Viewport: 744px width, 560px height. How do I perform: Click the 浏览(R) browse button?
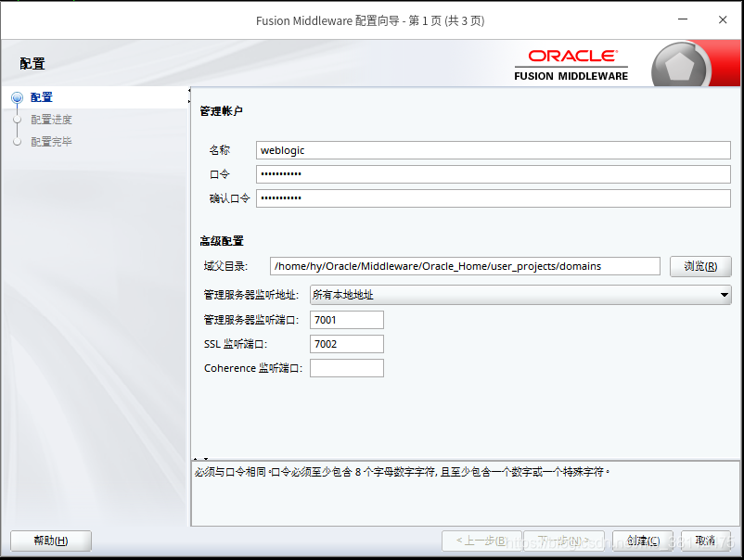[x=700, y=266]
